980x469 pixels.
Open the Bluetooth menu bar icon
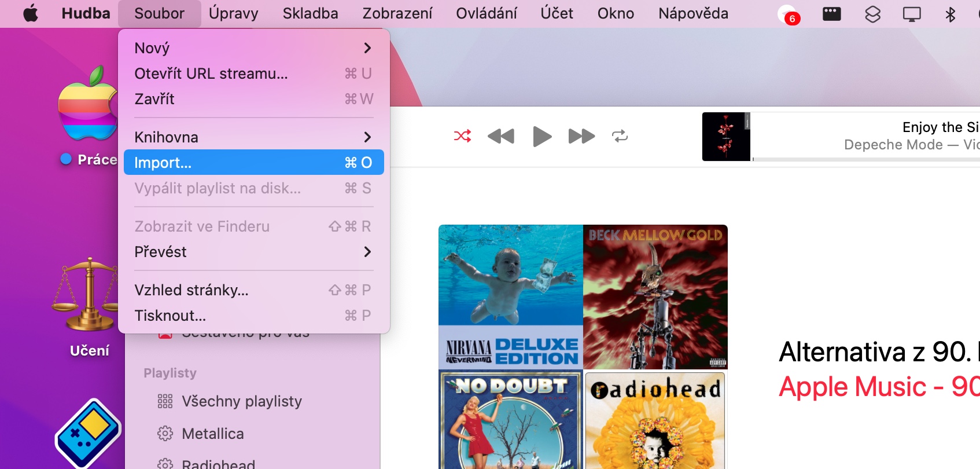pyautogui.click(x=950, y=14)
